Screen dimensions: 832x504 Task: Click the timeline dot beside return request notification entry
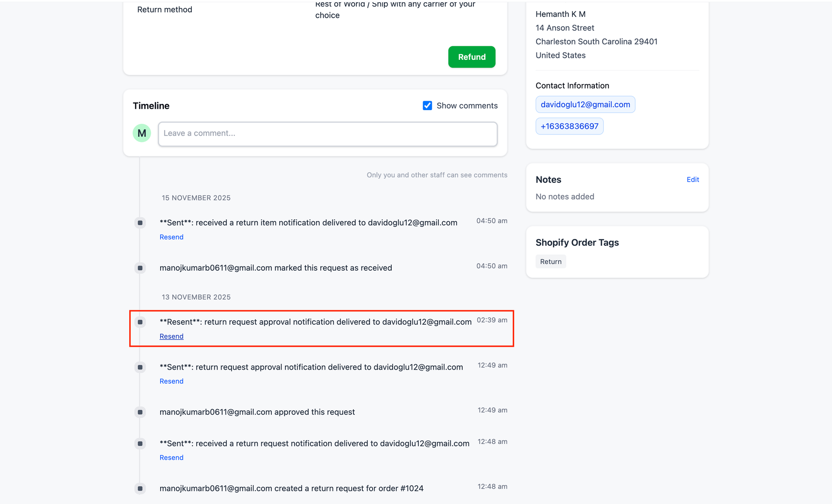(140, 443)
